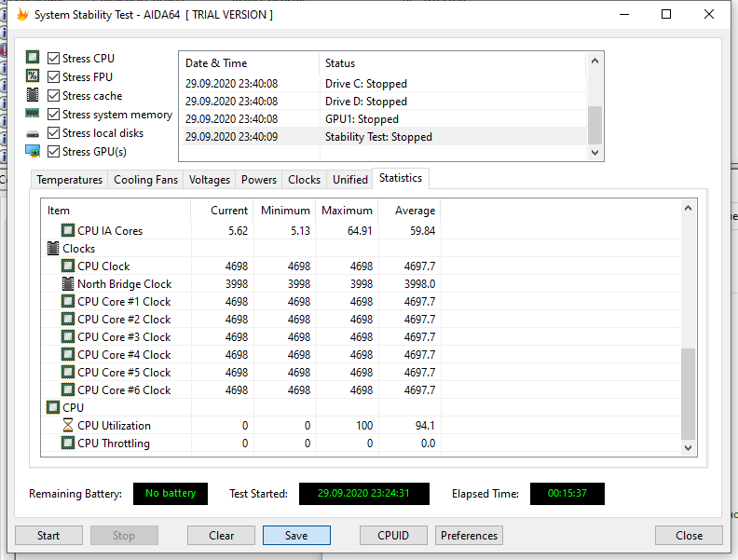The image size is (738, 560).
Task: Disable the Stress system memory checkbox
Action: coord(54,115)
